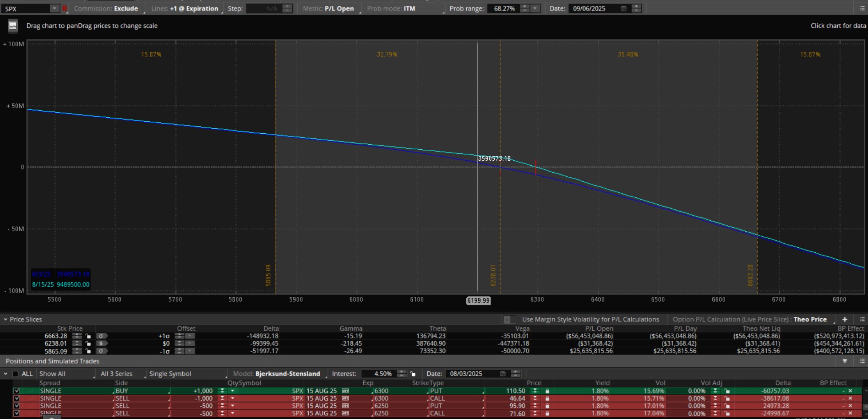Toggle the lock on the 6238.01 price slice
868x419 pixels.
88,343
